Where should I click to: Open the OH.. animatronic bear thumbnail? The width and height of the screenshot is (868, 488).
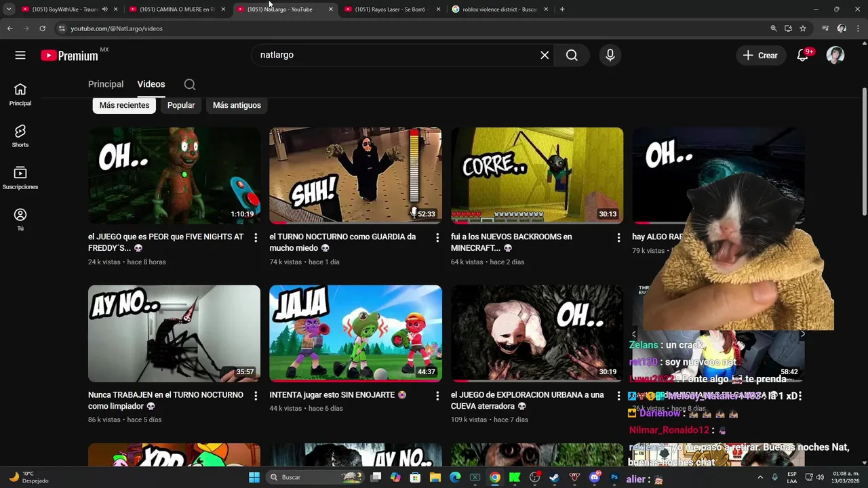coord(174,176)
